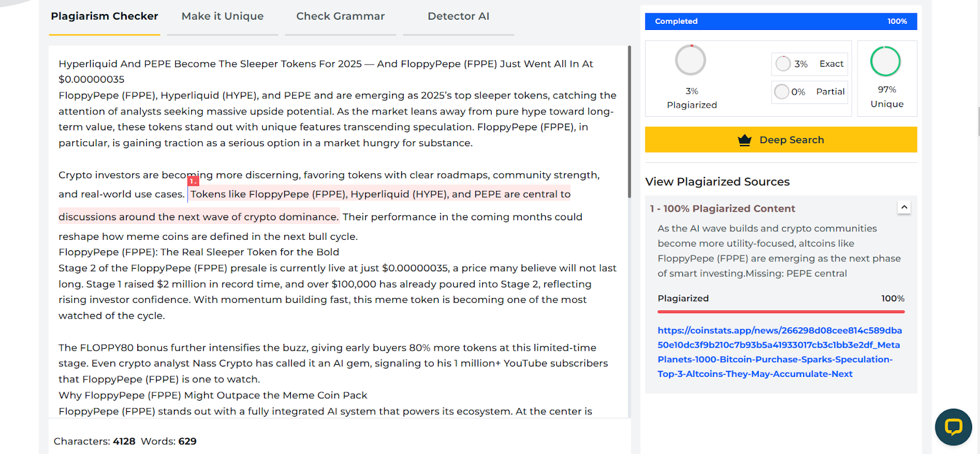980x454 pixels.
Task: Collapse the 100% Plagiarized Content source
Action: [x=904, y=207]
